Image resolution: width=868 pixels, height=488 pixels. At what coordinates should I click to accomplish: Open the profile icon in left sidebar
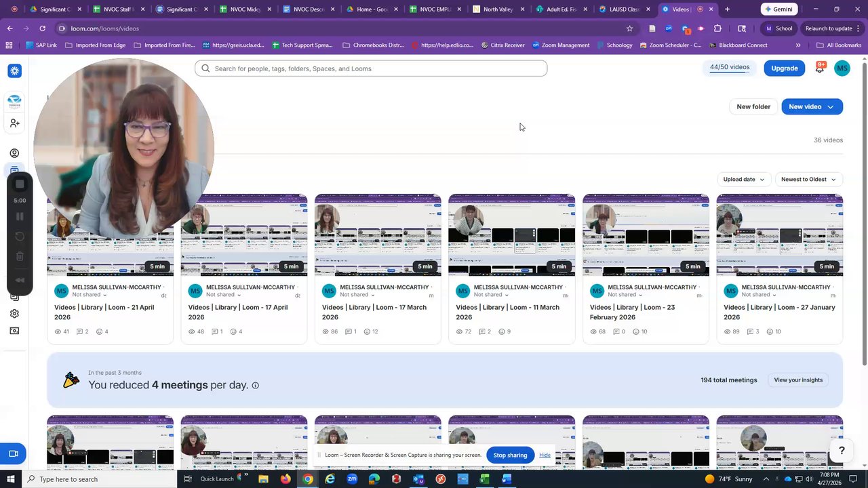pos(14,153)
